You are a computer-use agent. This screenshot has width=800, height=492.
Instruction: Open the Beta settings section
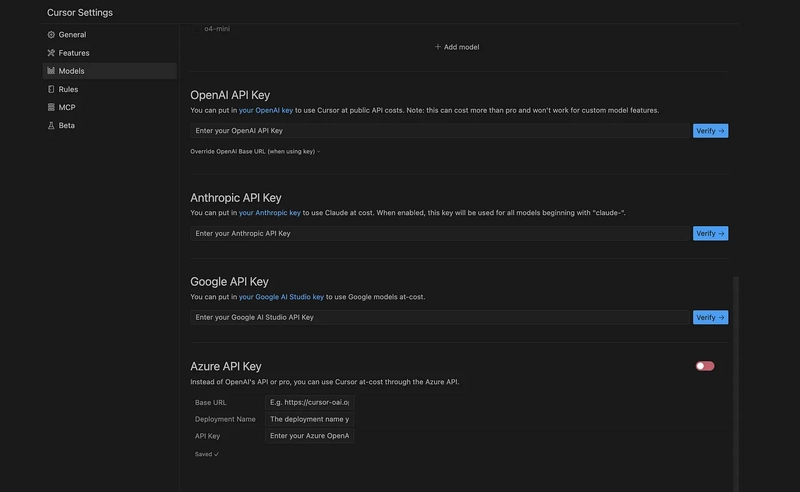point(110,126)
